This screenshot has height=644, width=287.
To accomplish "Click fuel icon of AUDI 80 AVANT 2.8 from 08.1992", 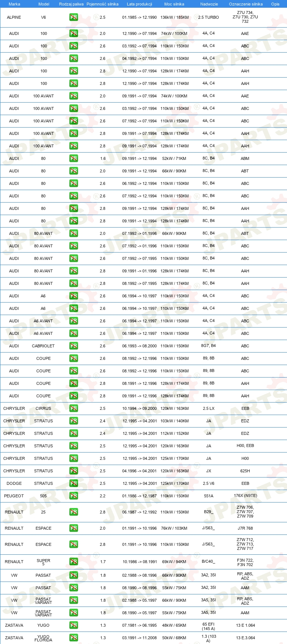I will (x=74, y=283).
